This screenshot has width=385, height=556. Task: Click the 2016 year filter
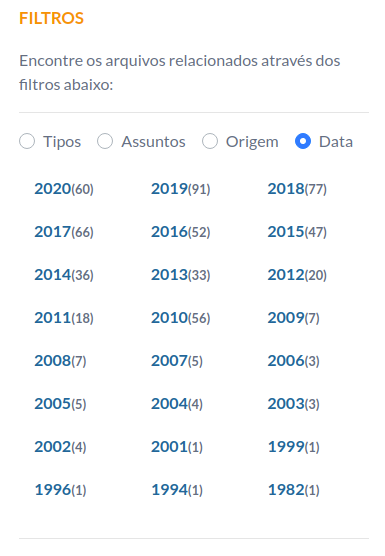click(180, 232)
